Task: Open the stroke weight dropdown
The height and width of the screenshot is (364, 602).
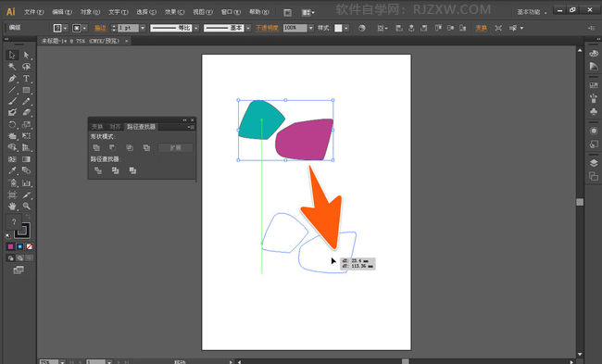Action: pyautogui.click(x=143, y=28)
